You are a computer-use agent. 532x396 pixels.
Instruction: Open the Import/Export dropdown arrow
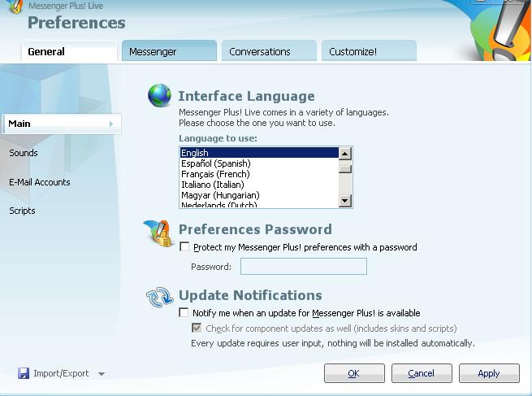point(102,374)
